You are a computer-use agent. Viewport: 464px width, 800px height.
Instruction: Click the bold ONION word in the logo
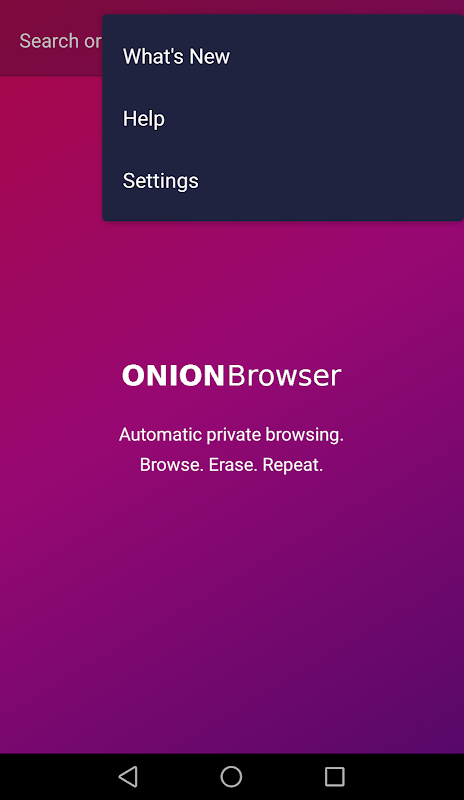173,376
